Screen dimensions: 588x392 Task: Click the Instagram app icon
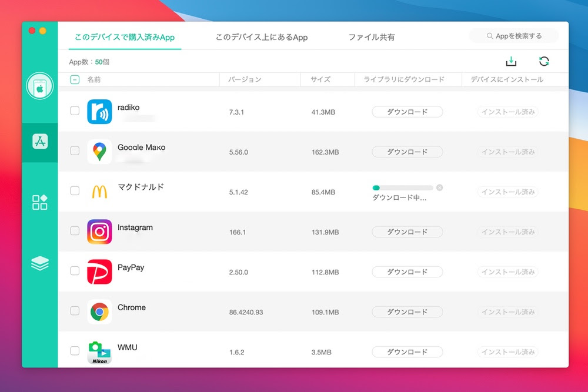99,232
